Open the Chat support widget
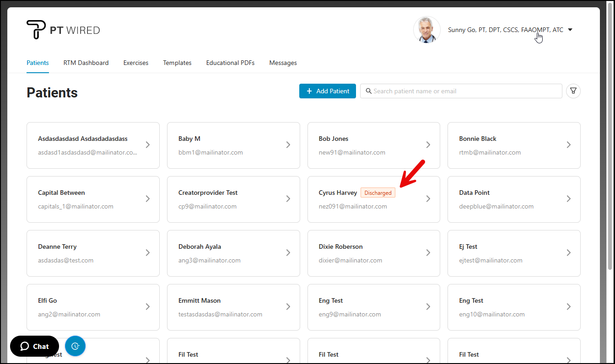The image size is (615, 364). coord(34,346)
